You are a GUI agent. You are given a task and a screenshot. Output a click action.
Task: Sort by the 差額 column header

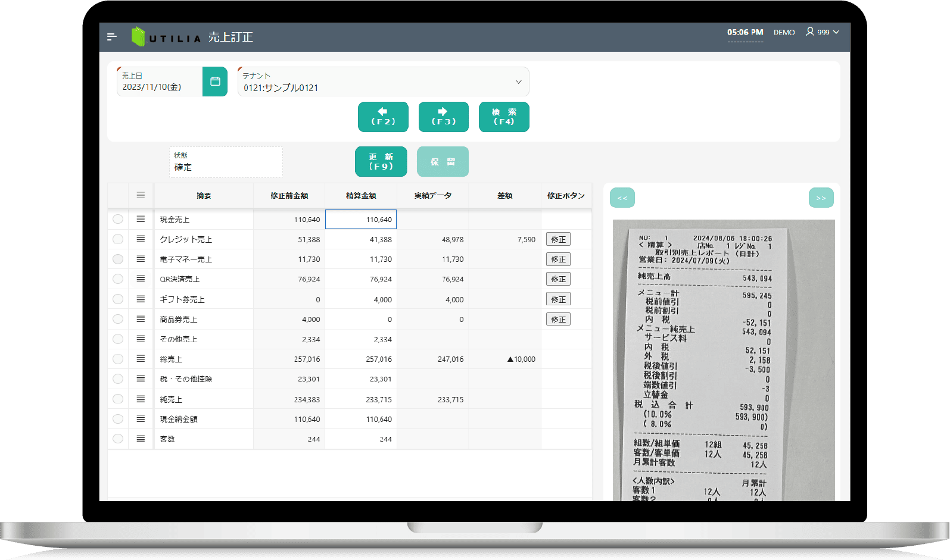[504, 196]
